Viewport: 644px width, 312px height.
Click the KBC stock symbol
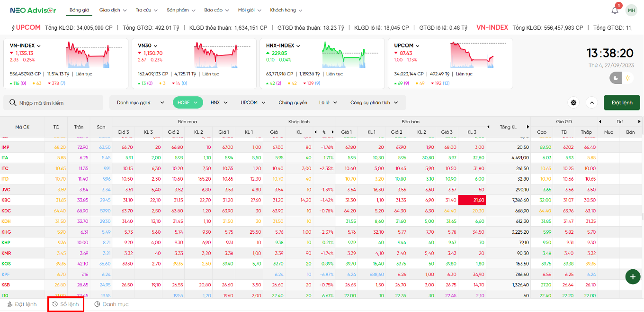(x=6, y=200)
